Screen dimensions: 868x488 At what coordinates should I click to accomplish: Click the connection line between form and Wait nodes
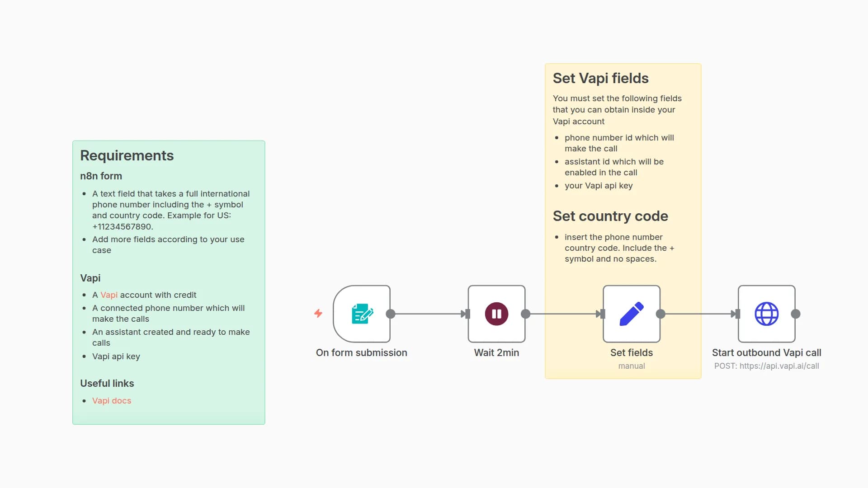[427, 314]
